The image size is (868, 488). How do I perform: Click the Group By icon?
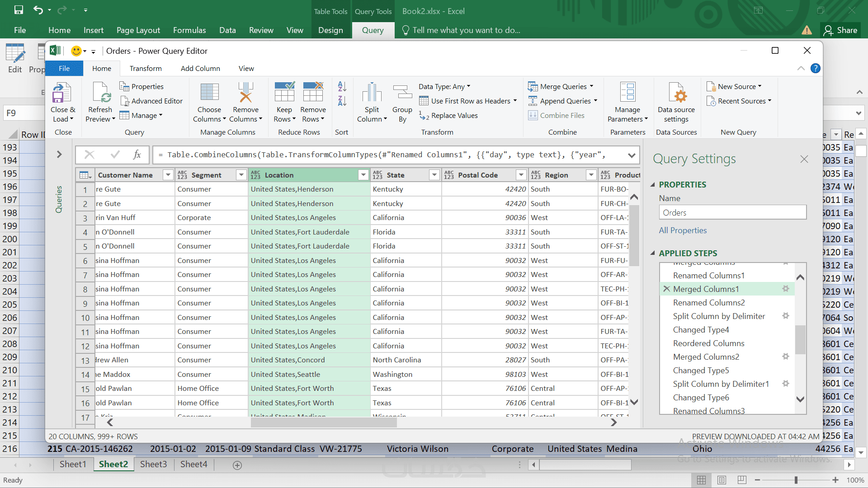click(402, 94)
